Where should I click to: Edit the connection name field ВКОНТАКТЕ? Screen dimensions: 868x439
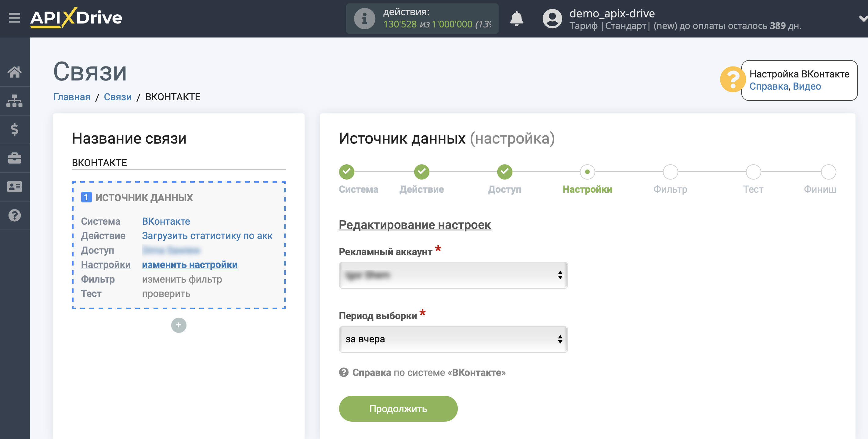click(x=178, y=162)
